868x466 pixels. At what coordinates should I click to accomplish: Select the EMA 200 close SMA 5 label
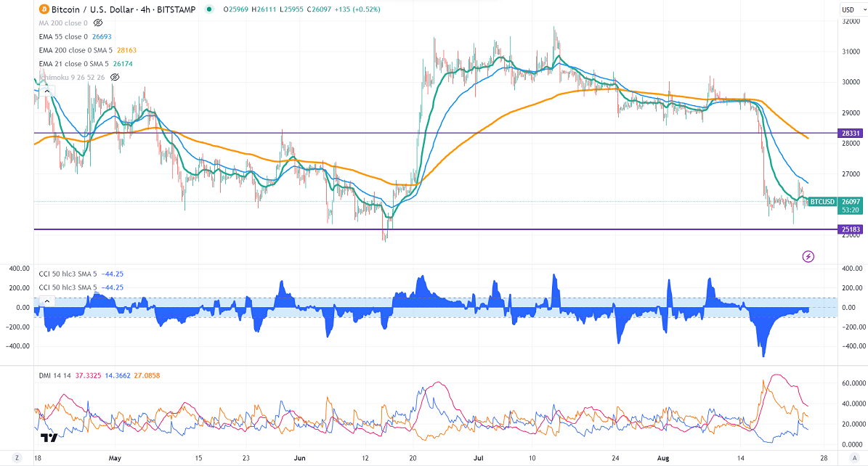76,50
